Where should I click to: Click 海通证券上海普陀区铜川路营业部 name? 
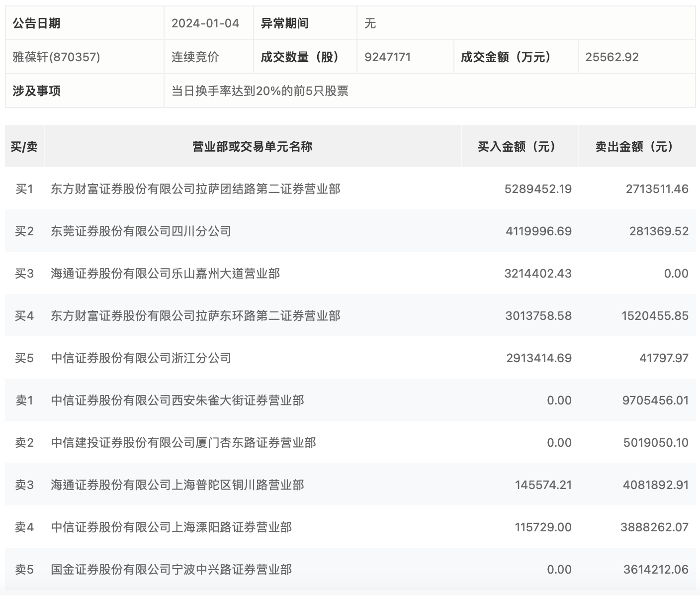click(x=177, y=485)
